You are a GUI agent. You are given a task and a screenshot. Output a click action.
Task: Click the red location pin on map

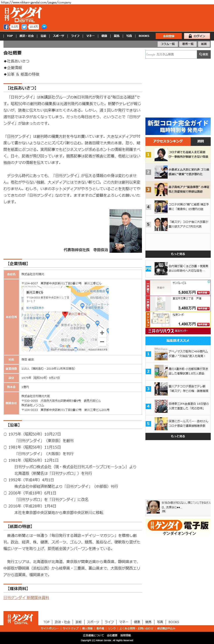[65, 314]
